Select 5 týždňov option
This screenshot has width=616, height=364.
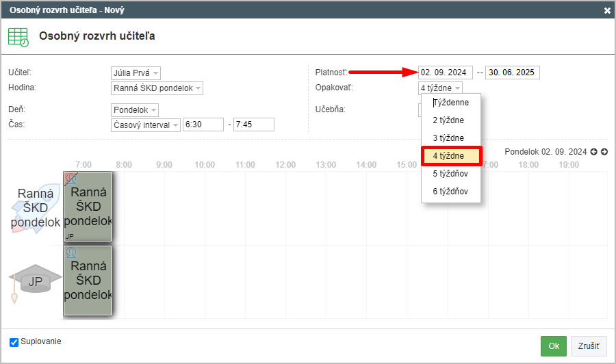[450, 174]
